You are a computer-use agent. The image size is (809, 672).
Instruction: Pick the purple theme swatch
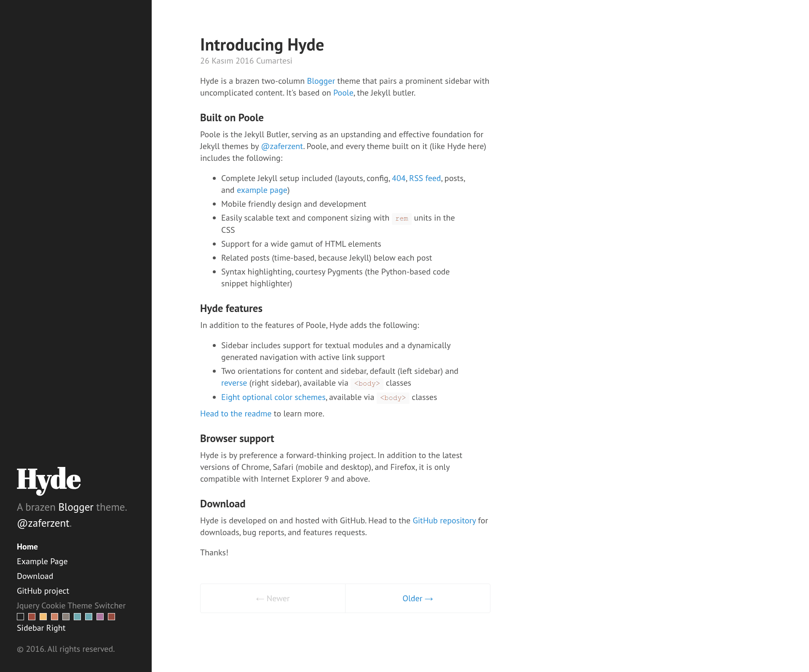[x=100, y=616]
